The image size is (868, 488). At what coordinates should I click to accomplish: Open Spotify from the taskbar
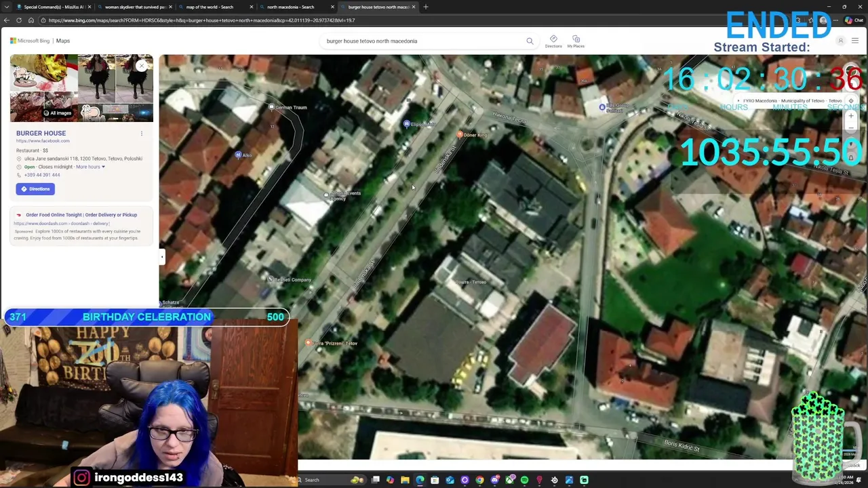[524, 480]
